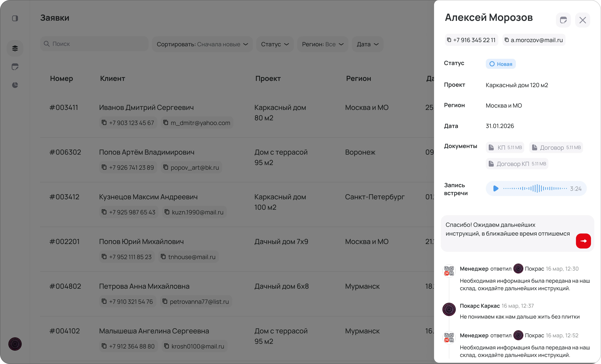Open the Статус filter dropdown
Screen dimensions: 601x364
pos(275,44)
